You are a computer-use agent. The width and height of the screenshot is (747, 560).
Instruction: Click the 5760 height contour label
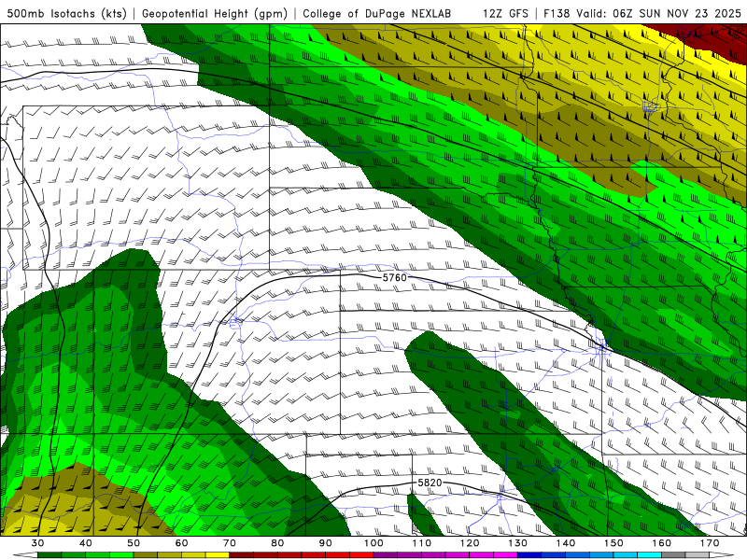pyautogui.click(x=394, y=277)
